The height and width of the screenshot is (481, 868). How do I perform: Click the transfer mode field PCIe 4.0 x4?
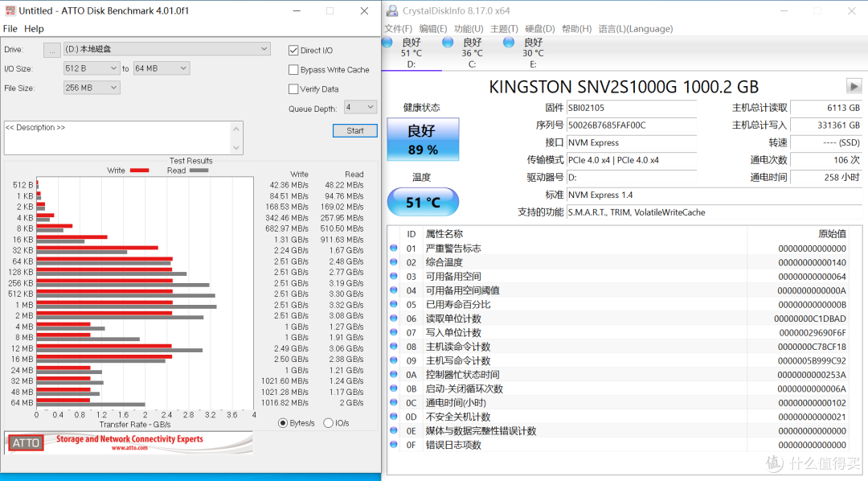(x=632, y=160)
